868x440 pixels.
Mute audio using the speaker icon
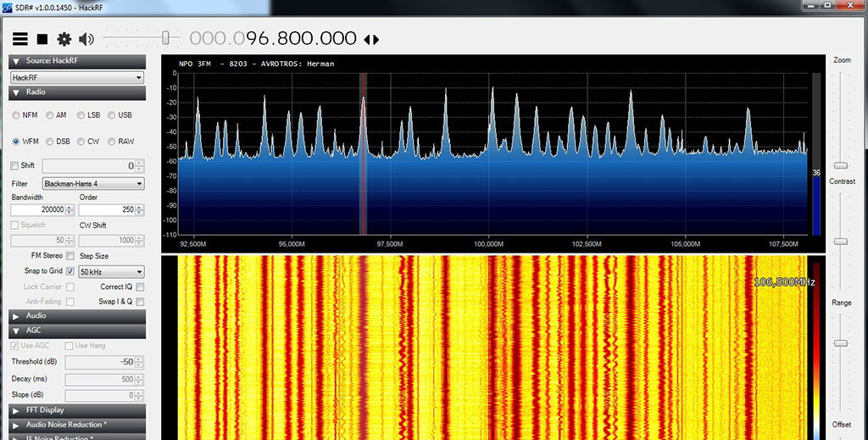(x=86, y=39)
